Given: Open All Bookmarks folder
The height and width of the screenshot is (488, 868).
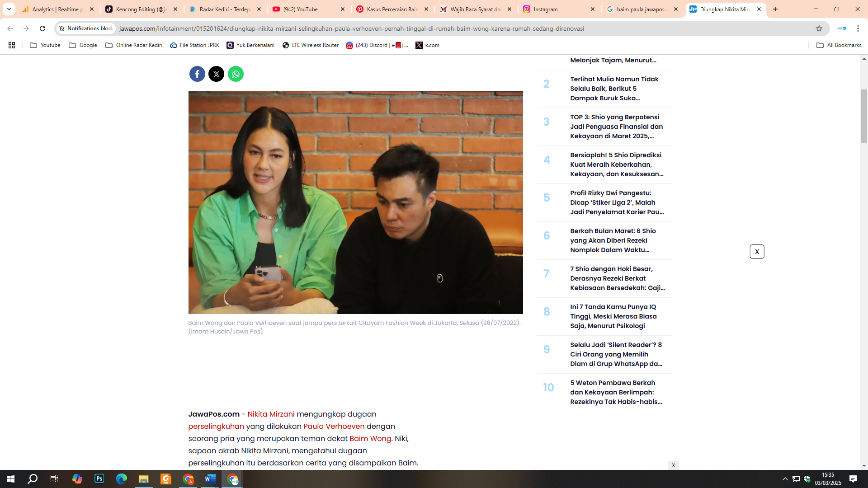Looking at the screenshot, I should coord(839,45).
